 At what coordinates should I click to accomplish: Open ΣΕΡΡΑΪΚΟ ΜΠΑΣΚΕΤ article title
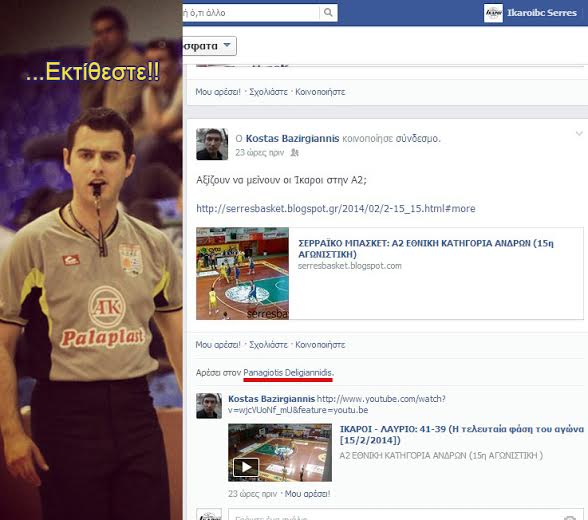point(426,249)
